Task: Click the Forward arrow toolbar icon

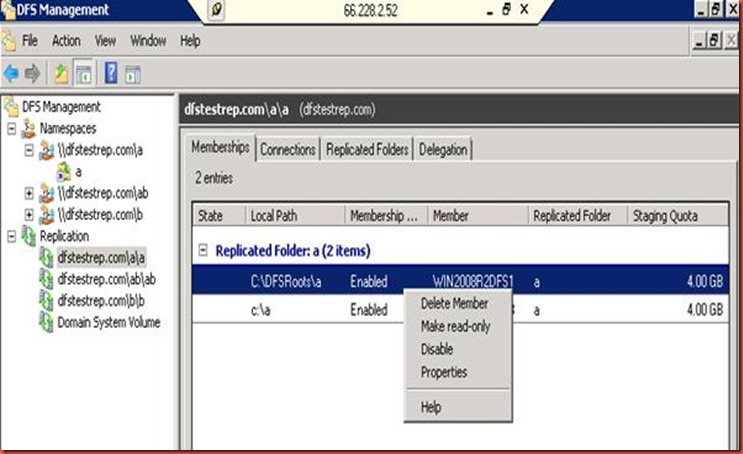Action: pyautogui.click(x=33, y=73)
